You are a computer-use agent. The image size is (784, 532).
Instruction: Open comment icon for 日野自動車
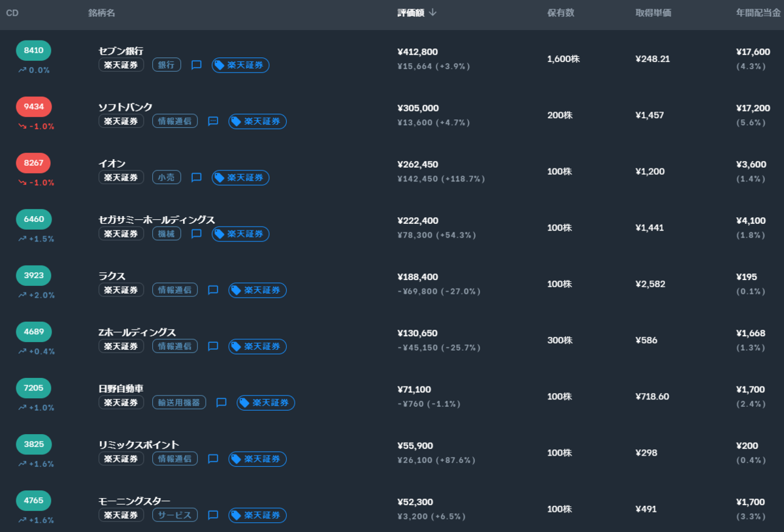[221, 403]
